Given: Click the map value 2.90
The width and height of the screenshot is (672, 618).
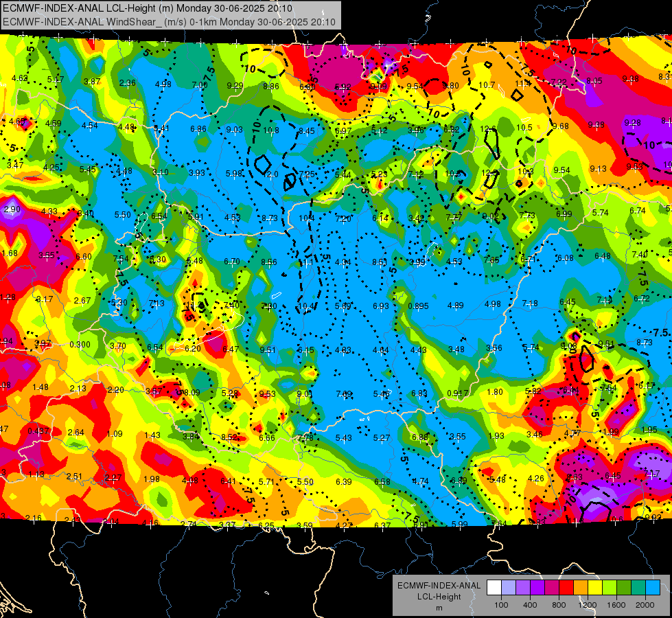Looking at the screenshot, I should [x=12, y=209].
